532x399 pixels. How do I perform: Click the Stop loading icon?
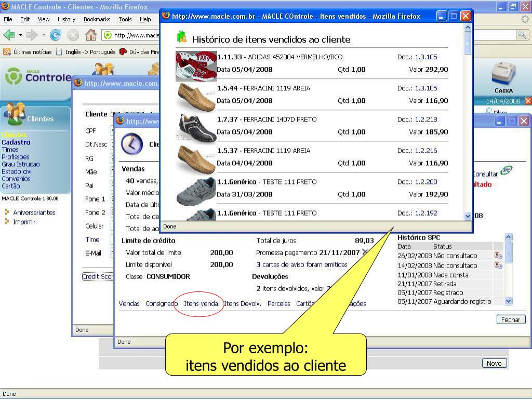point(73,35)
